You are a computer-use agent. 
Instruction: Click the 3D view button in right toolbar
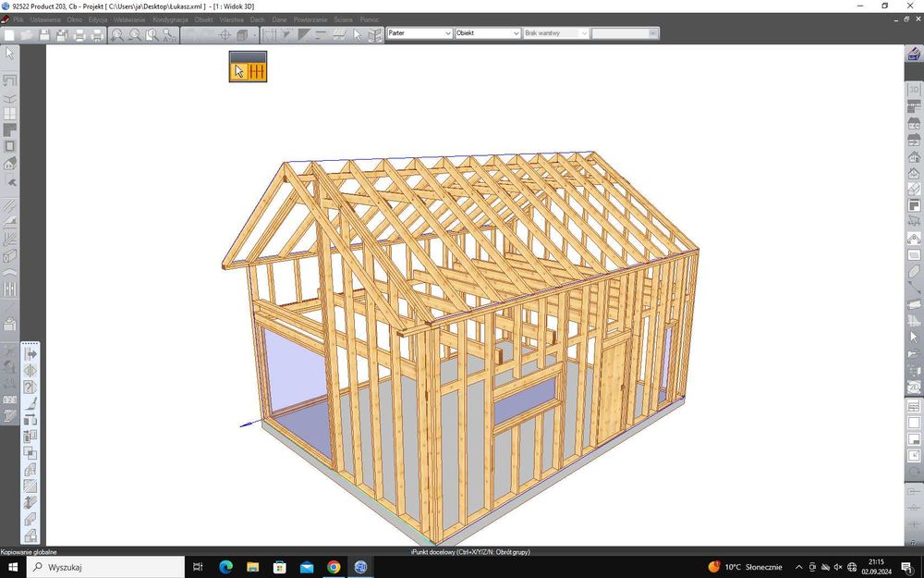914,89
